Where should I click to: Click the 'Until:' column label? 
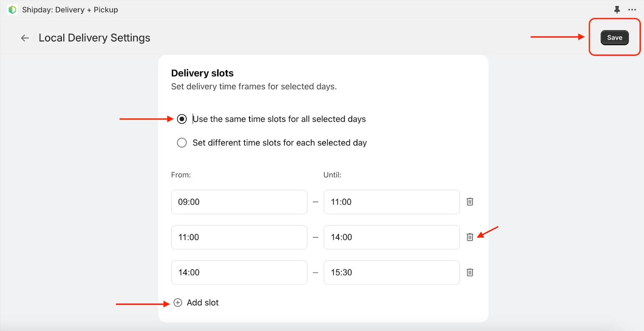(332, 175)
